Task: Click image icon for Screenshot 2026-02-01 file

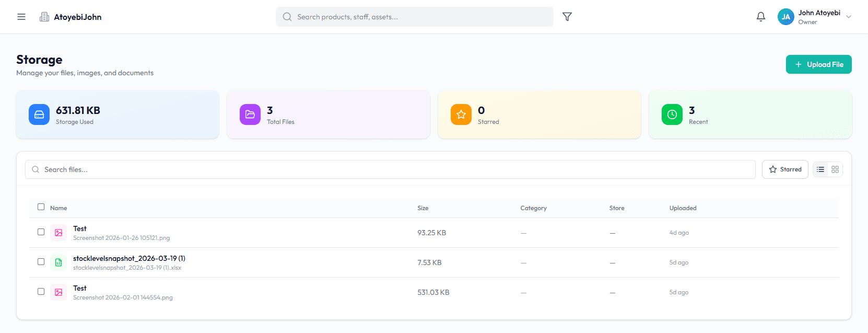Action: click(58, 292)
